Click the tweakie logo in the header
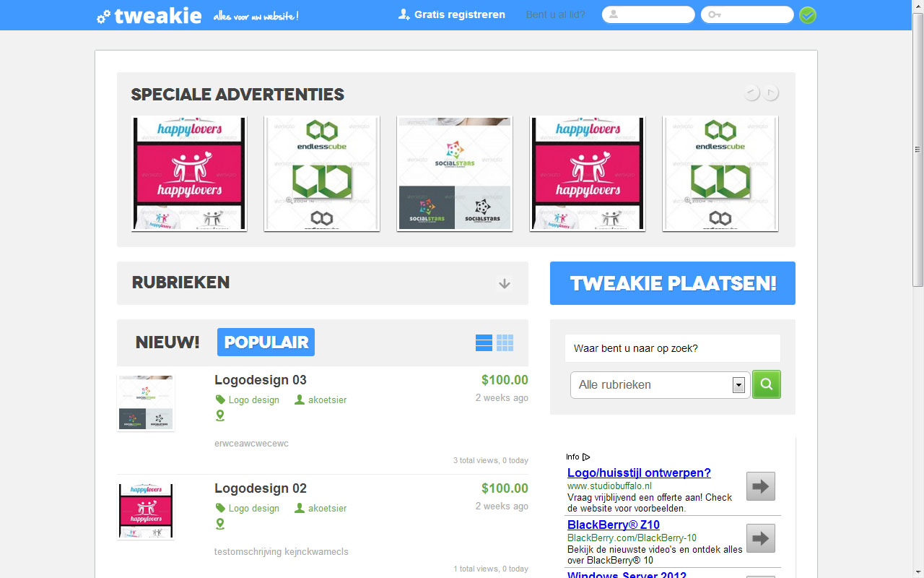 click(149, 15)
